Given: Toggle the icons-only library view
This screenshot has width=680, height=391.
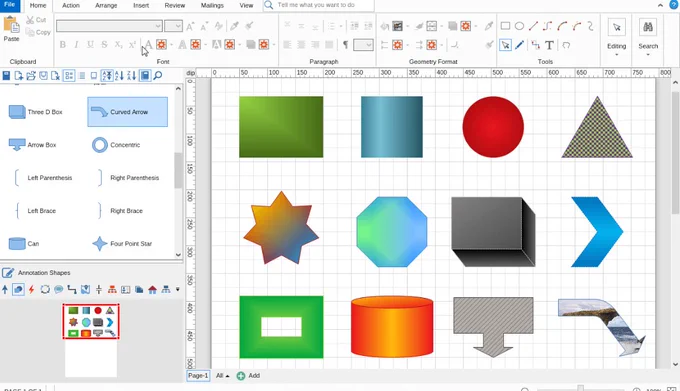Looking at the screenshot, I should (94, 75).
